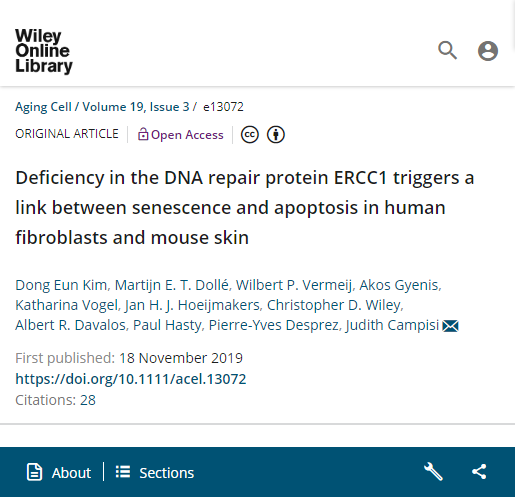Click the share icon in bottom bar

coord(479,472)
